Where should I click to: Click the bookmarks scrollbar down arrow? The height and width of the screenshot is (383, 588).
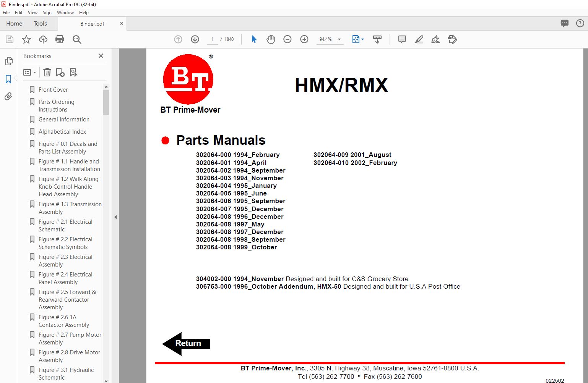106,380
